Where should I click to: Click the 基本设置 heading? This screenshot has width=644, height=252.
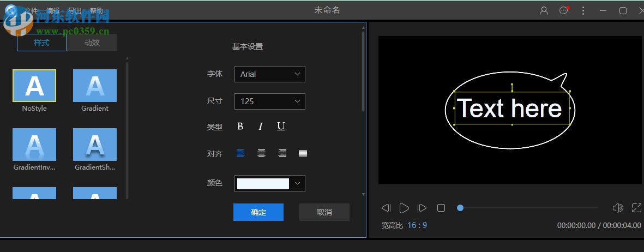(248, 46)
